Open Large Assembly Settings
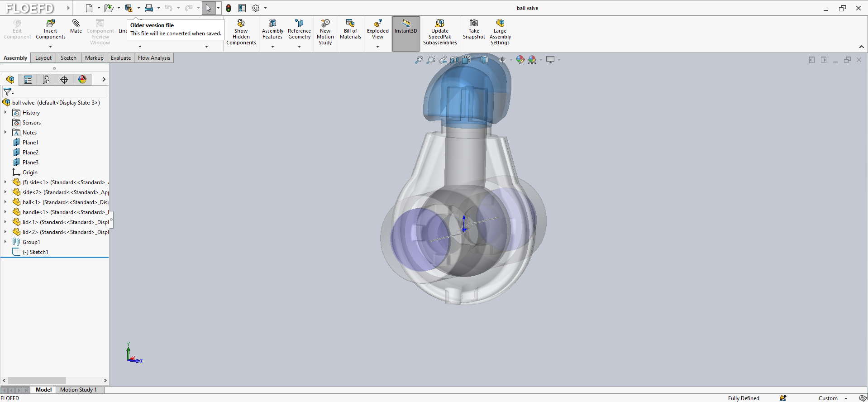Screen dimensions: 868x402 (x=500, y=32)
